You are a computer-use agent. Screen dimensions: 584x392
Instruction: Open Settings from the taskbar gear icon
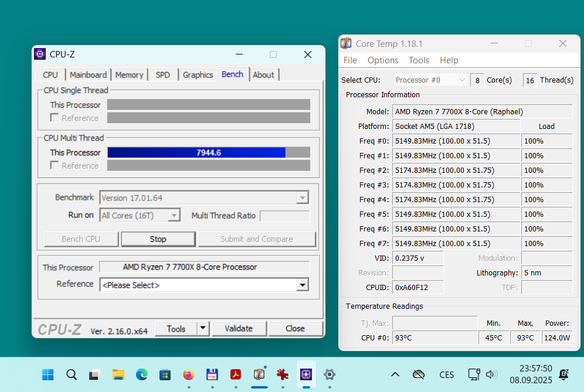pyautogui.click(x=330, y=374)
